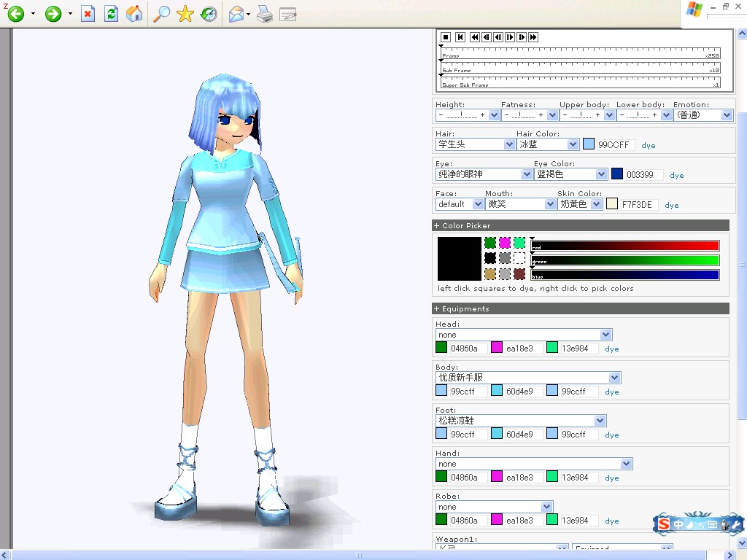The height and width of the screenshot is (560, 747).
Task: Pick the magenta square in Color Picker
Action: pos(505,244)
